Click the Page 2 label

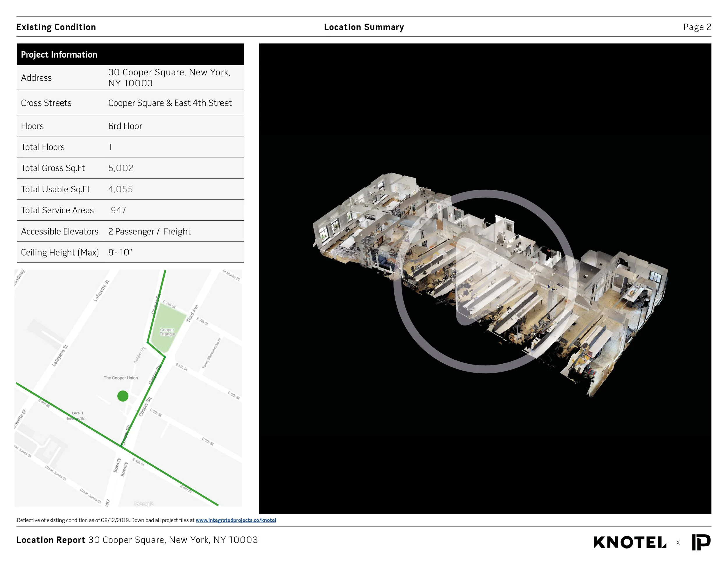click(x=697, y=27)
